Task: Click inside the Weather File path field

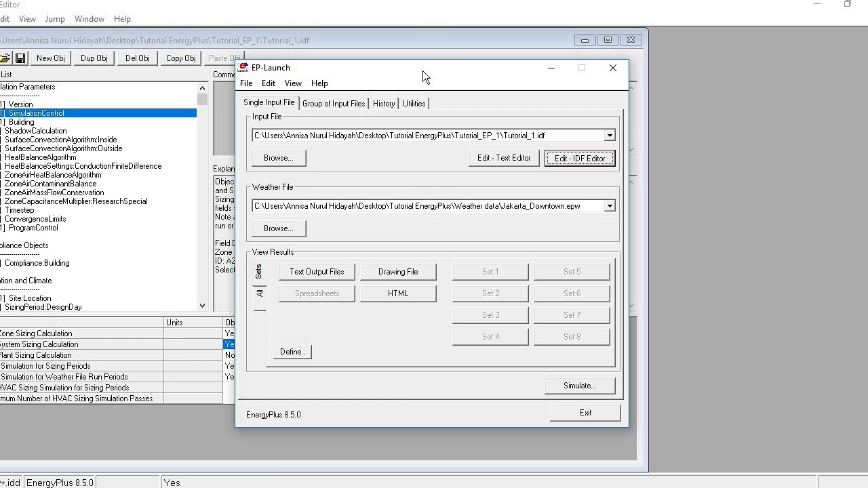Action: tap(428, 206)
